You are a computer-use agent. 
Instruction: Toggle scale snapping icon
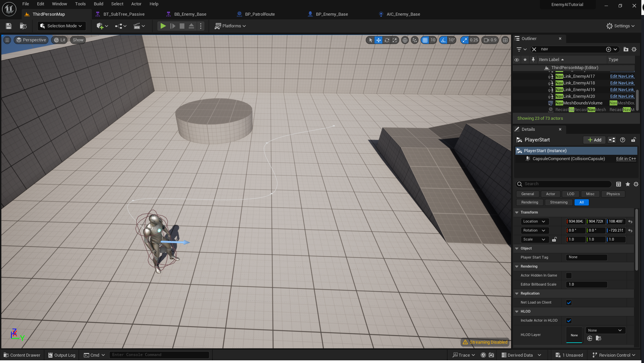tap(465, 40)
